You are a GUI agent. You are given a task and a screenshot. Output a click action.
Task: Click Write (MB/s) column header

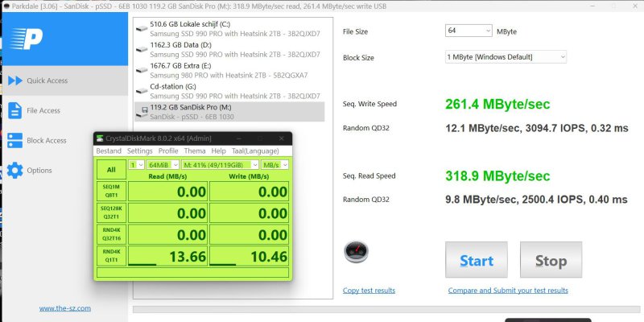click(x=249, y=176)
